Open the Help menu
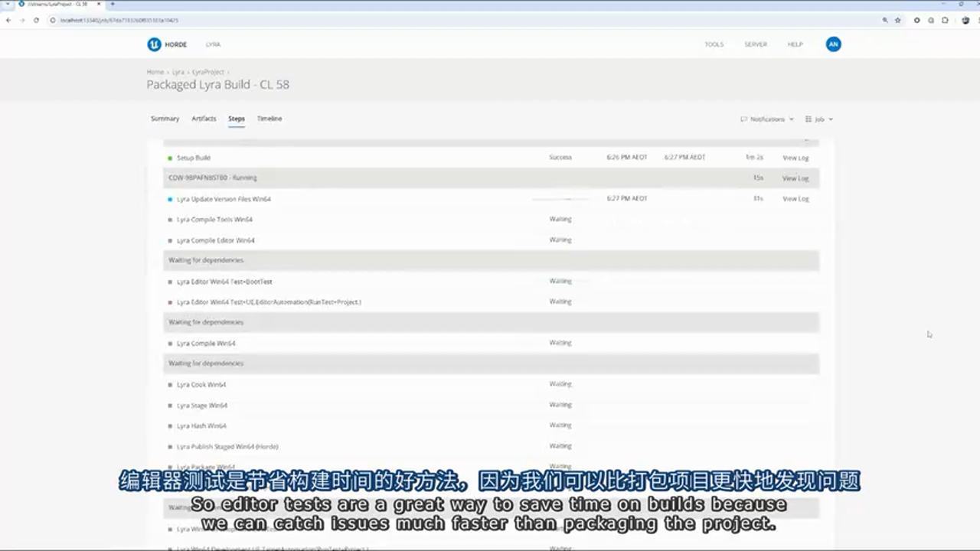The image size is (980, 551). (x=795, y=44)
